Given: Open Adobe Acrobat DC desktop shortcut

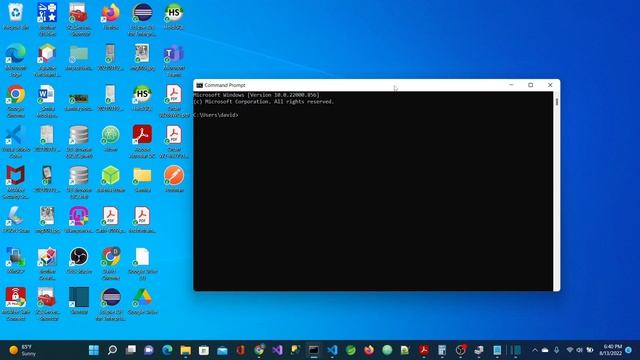Looking at the screenshot, I should [142, 141].
